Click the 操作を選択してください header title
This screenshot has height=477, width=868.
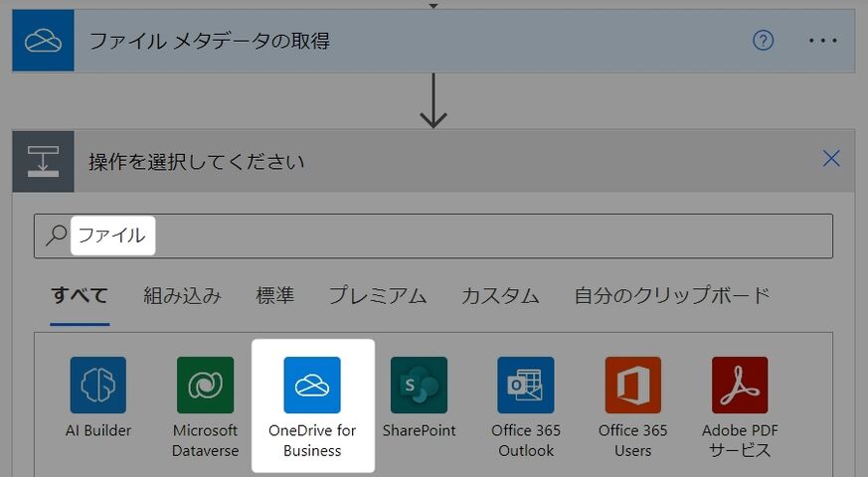tap(197, 162)
